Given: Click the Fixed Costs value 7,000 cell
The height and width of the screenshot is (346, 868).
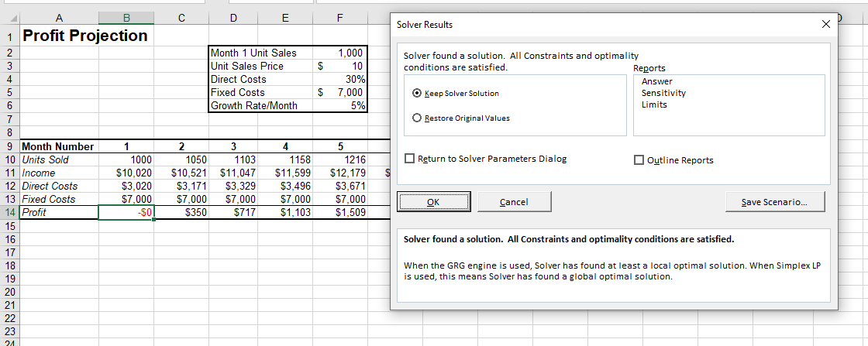Looking at the screenshot, I should pos(339,92).
